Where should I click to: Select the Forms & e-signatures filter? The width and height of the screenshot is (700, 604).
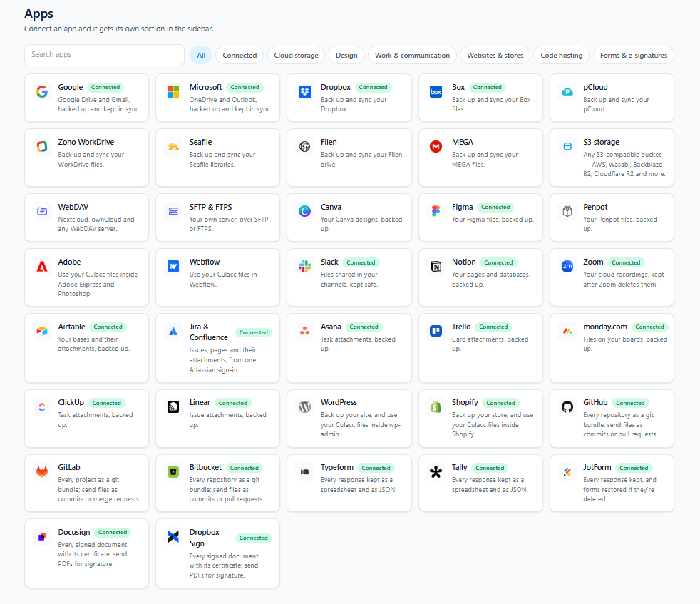pyautogui.click(x=634, y=56)
